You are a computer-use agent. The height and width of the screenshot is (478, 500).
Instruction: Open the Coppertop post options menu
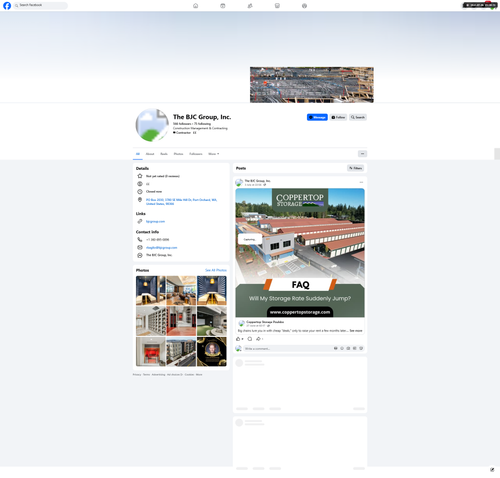(x=361, y=182)
